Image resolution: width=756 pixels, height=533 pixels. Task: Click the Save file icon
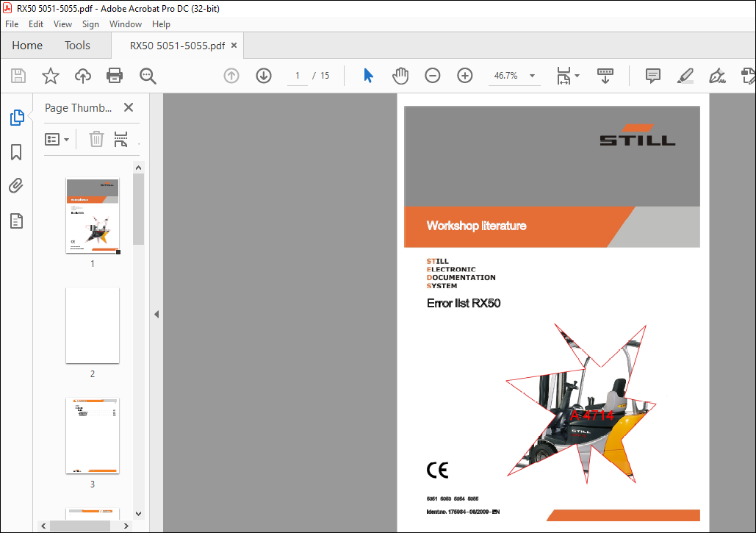coord(18,76)
